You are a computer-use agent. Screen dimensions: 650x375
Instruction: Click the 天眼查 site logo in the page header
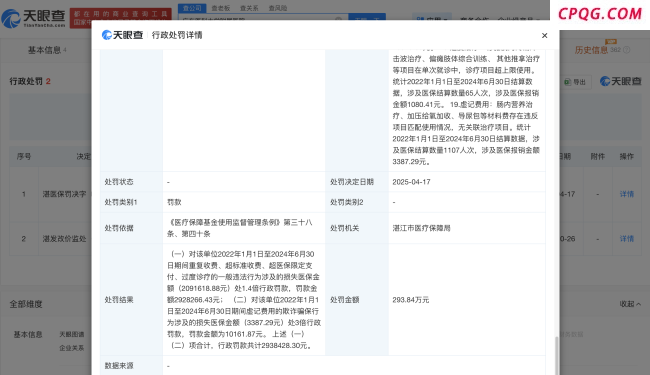pyautogui.click(x=33, y=18)
